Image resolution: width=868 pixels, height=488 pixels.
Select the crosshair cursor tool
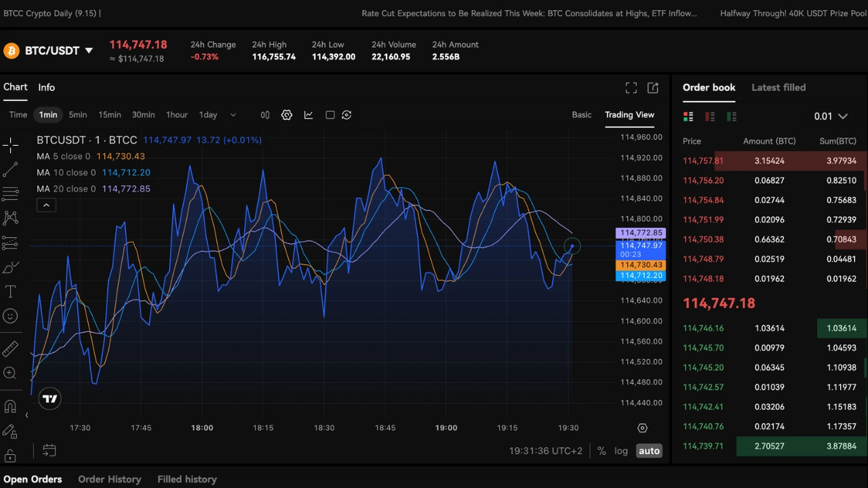10,144
